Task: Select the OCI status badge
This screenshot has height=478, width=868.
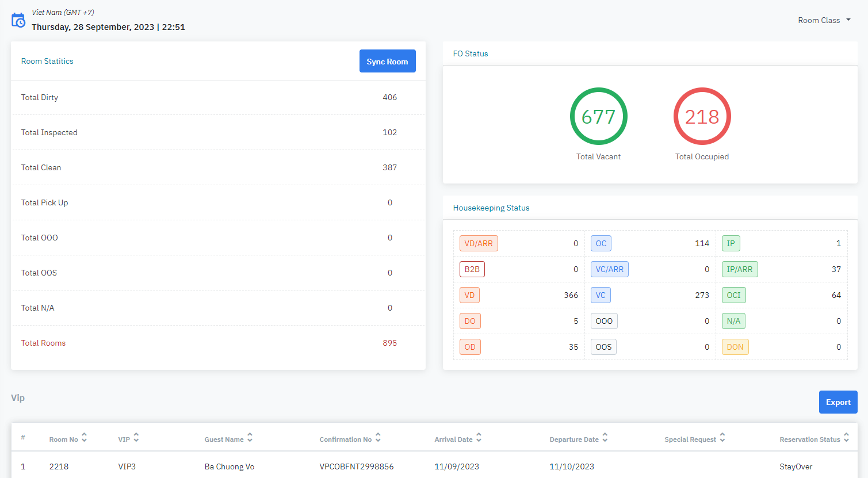Action: click(x=733, y=295)
